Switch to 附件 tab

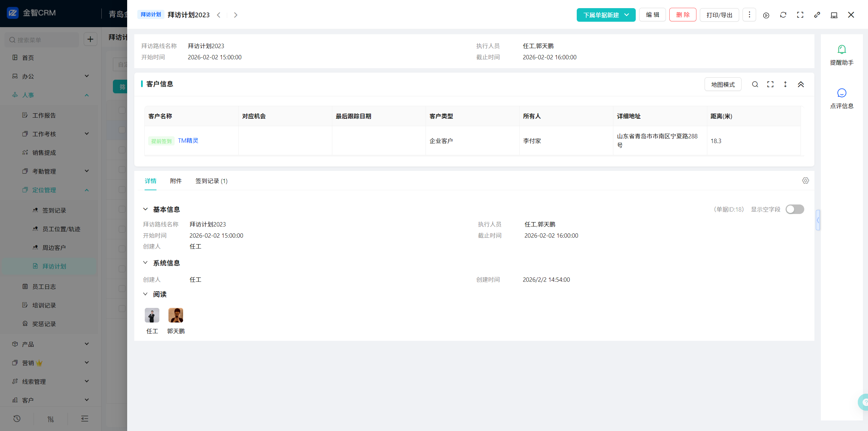pos(176,181)
